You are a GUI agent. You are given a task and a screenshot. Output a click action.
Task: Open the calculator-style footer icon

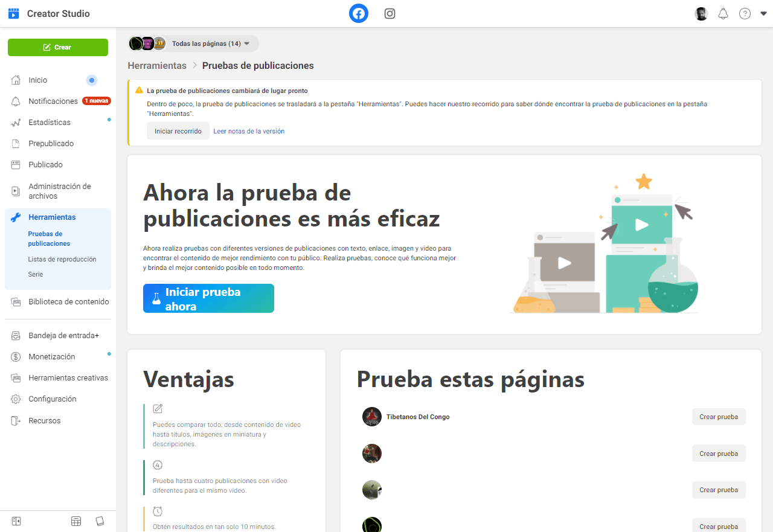point(76,520)
